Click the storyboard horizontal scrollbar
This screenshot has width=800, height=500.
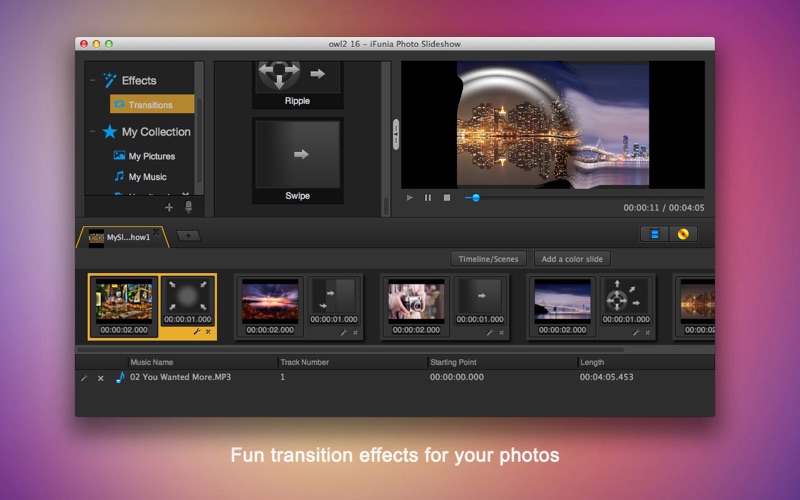coord(350,349)
